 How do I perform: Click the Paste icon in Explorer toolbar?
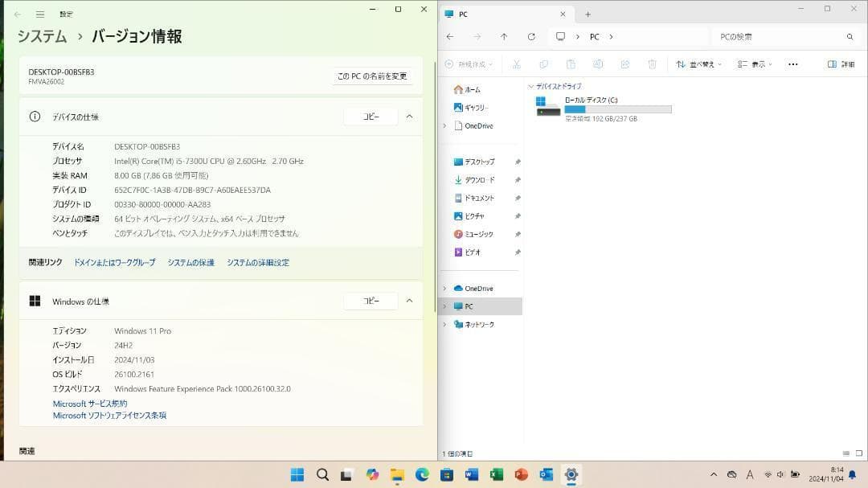[x=571, y=64]
